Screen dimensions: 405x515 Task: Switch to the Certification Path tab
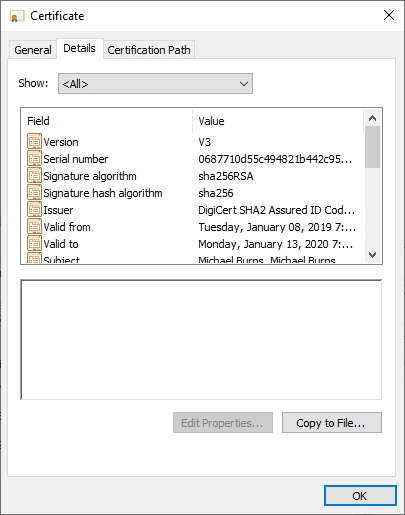[x=149, y=50]
